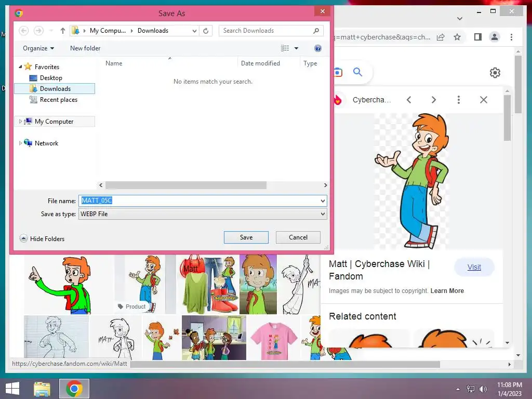Click the Windows Start button

click(x=12, y=389)
